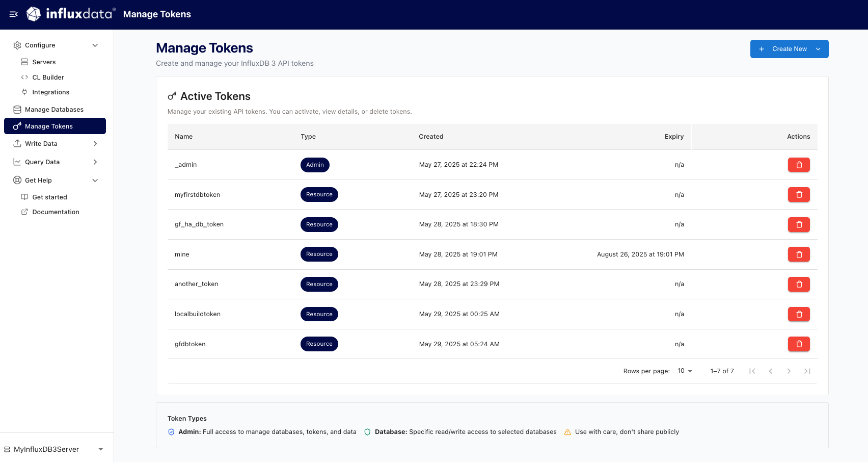
Task: Click the Documentation external link icon
Action: (24, 212)
